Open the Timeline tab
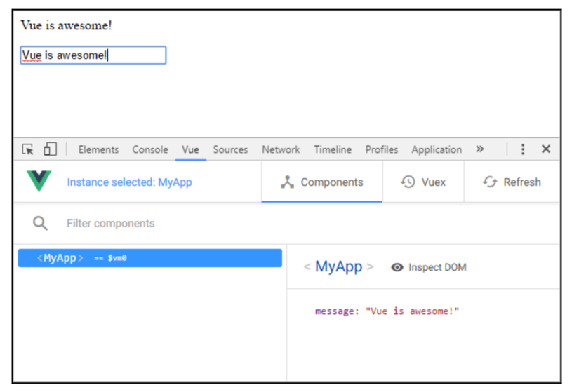 pyautogui.click(x=333, y=149)
